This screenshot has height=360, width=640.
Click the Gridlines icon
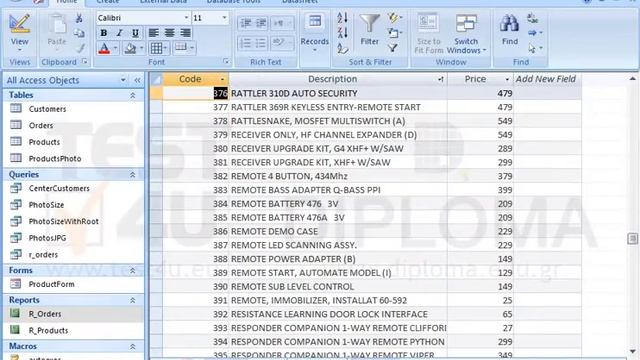[156, 49]
